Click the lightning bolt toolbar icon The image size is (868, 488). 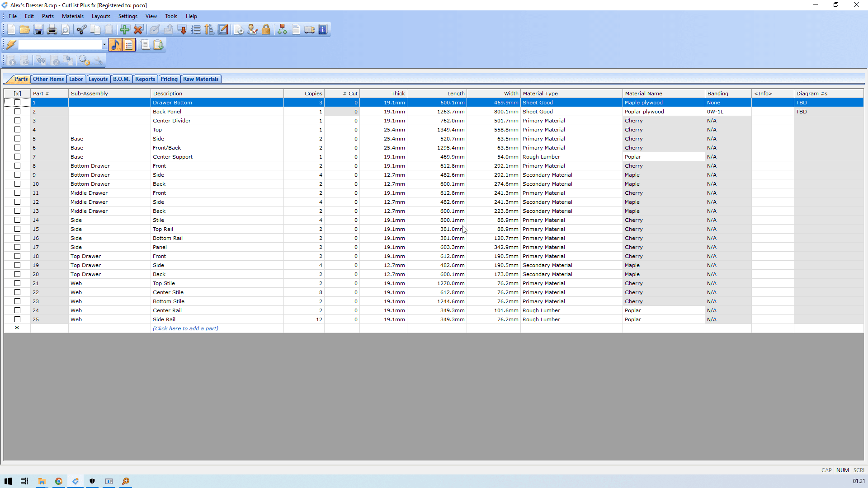click(11, 45)
